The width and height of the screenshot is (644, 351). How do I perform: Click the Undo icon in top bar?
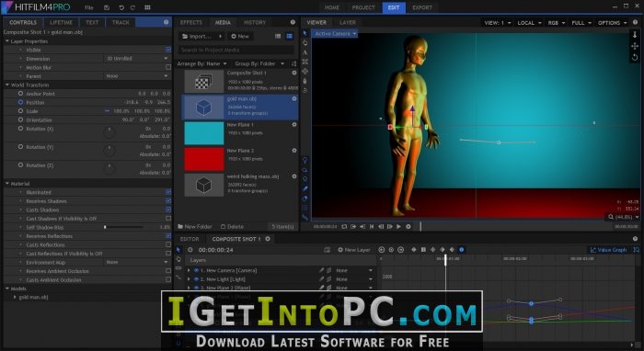(121, 7)
